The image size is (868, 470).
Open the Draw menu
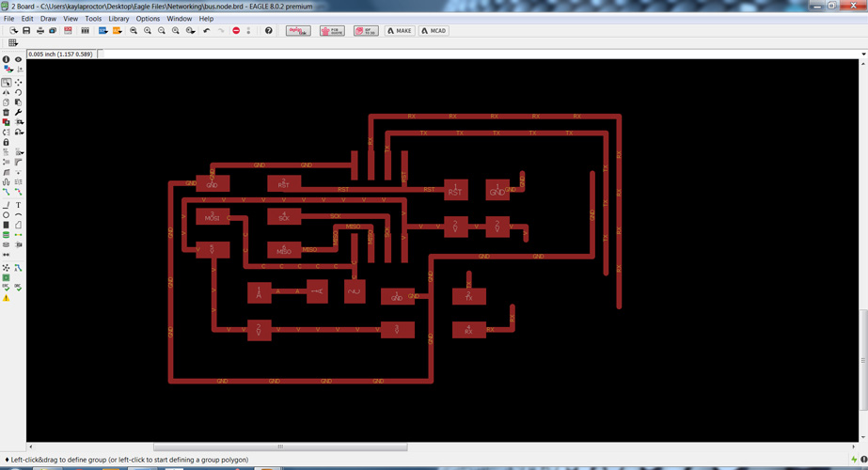(48, 18)
